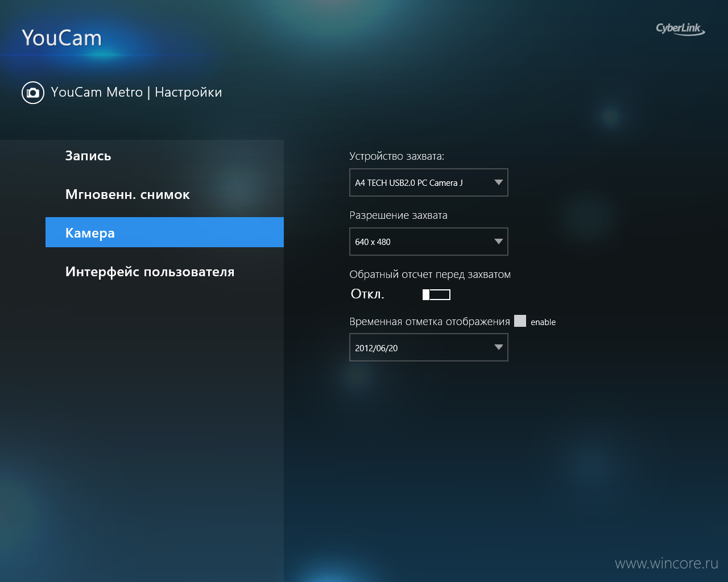Open the Мгновенн. снимок settings section
Viewport: 728px width, 582px height.
click(164, 194)
